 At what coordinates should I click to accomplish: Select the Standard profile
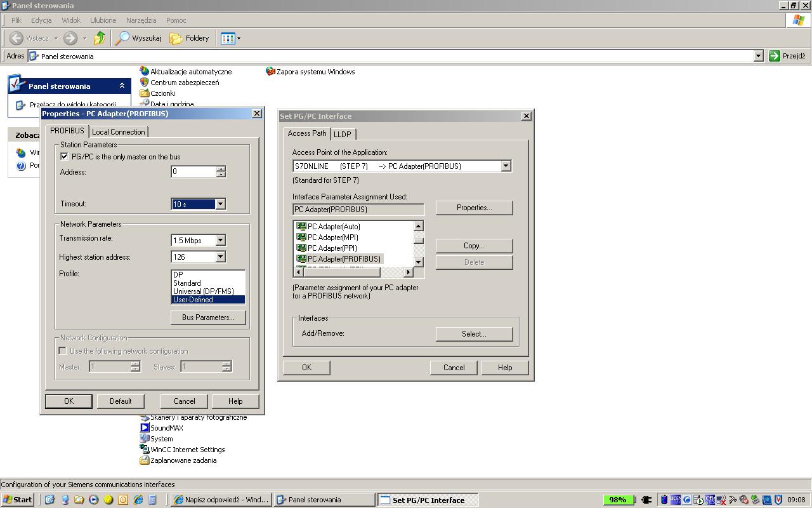208,283
